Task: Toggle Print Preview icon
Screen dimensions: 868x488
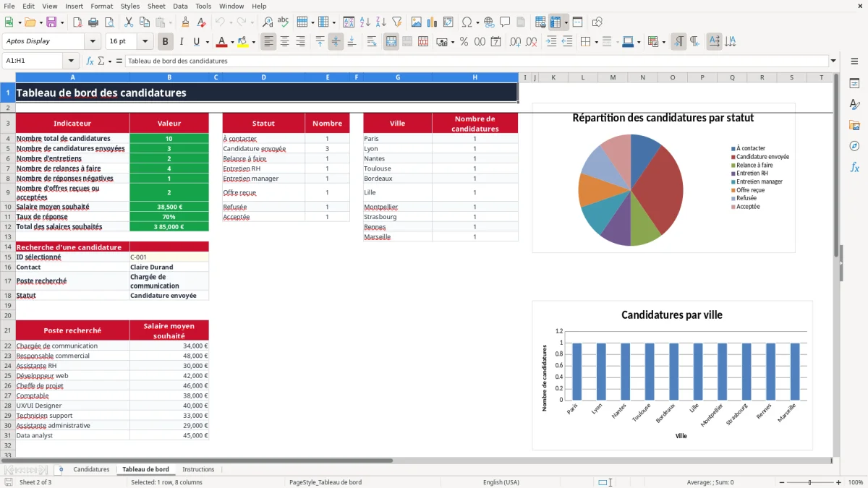Action: [x=108, y=22]
